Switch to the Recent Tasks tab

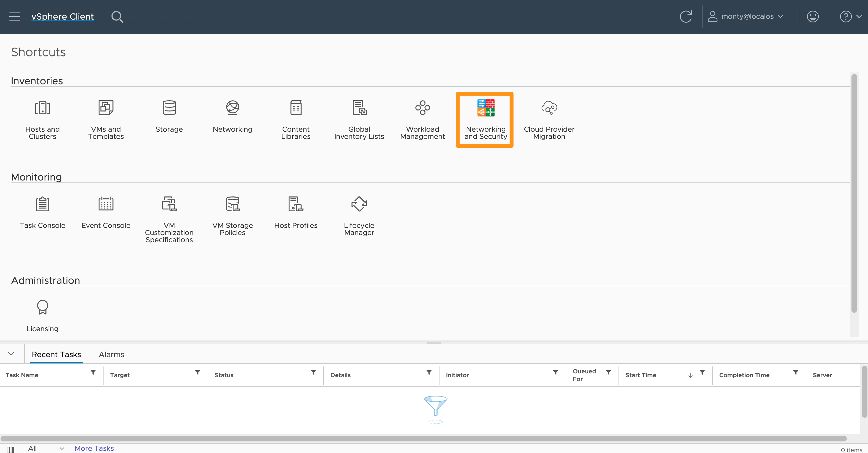56,355
